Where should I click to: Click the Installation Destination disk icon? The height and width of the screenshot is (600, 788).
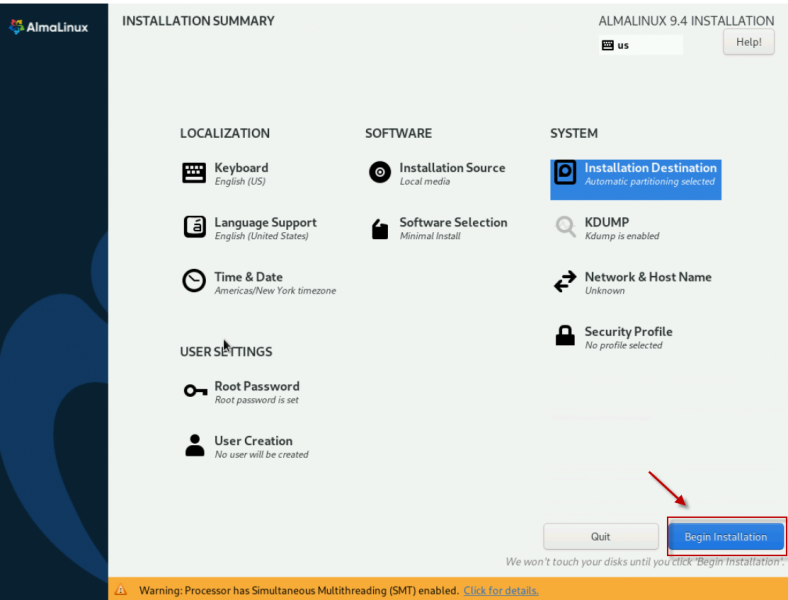click(565, 173)
